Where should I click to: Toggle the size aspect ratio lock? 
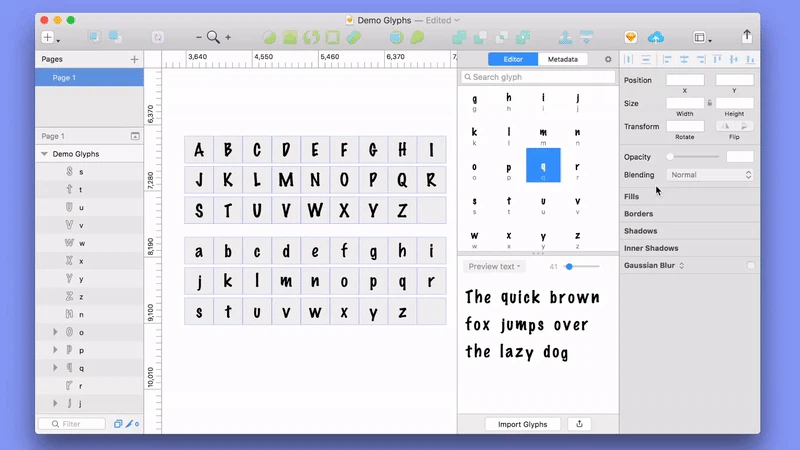click(709, 103)
